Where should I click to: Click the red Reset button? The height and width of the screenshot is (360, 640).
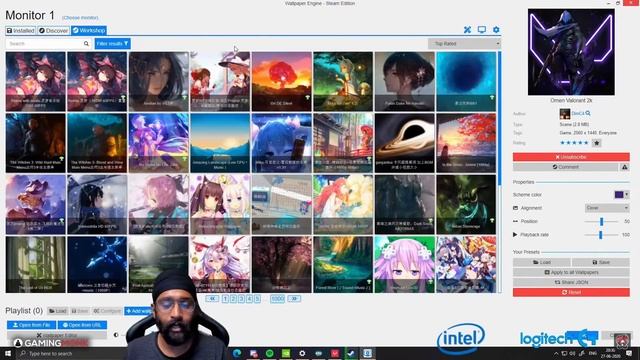click(x=571, y=292)
